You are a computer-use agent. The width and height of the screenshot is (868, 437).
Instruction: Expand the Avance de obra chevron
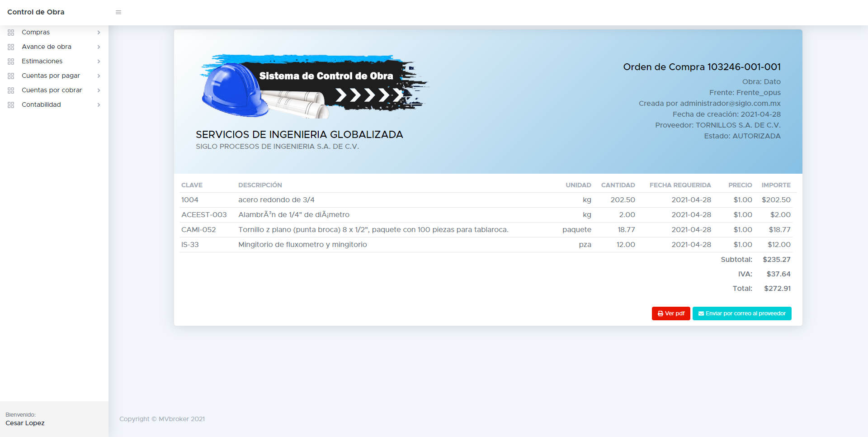point(99,47)
